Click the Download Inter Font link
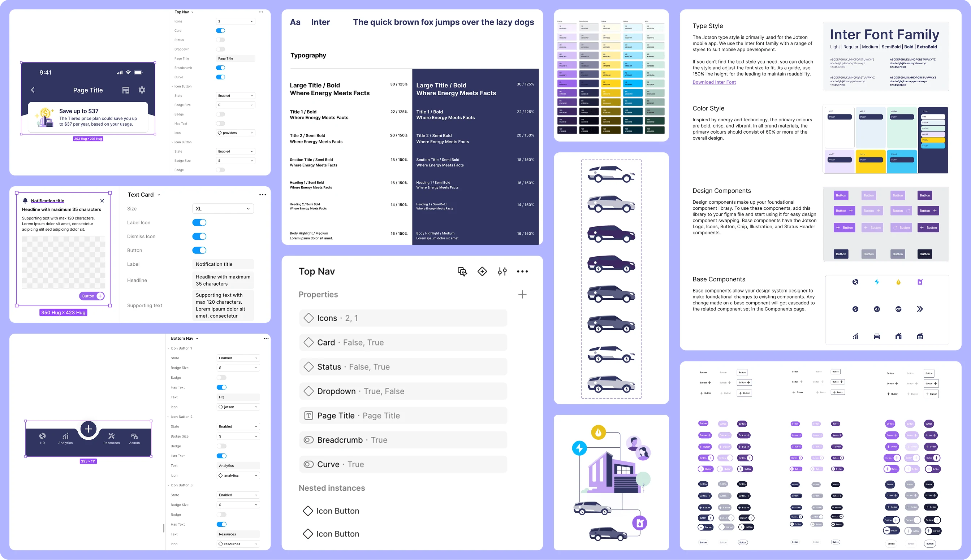Screen dimensions: 971x560 pos(714,82)
